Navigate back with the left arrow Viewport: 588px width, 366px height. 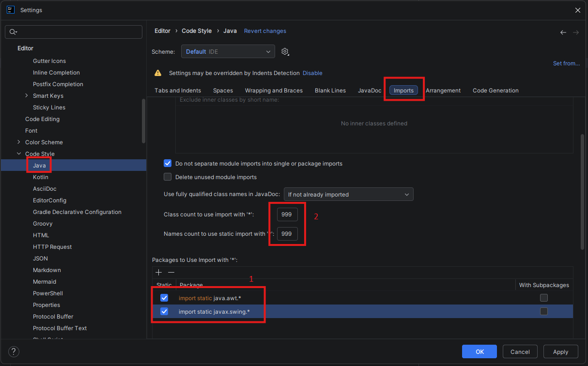pos(563,32)
